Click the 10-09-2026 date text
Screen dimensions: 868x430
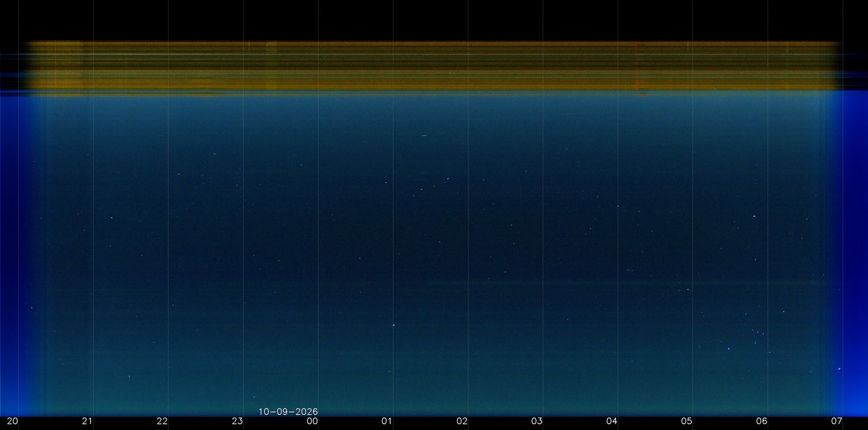[x=288, y=411]
